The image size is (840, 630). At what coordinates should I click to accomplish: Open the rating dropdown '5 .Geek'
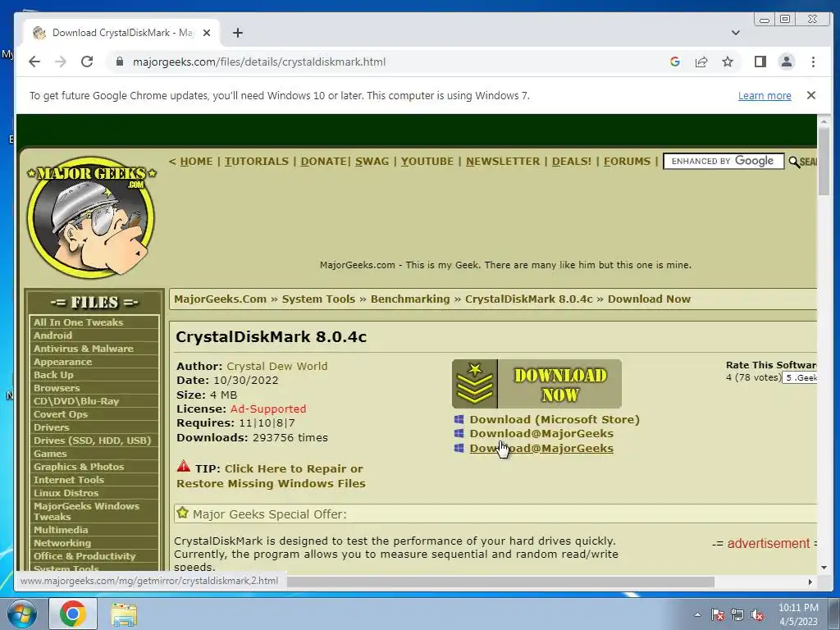pos(799,377)
